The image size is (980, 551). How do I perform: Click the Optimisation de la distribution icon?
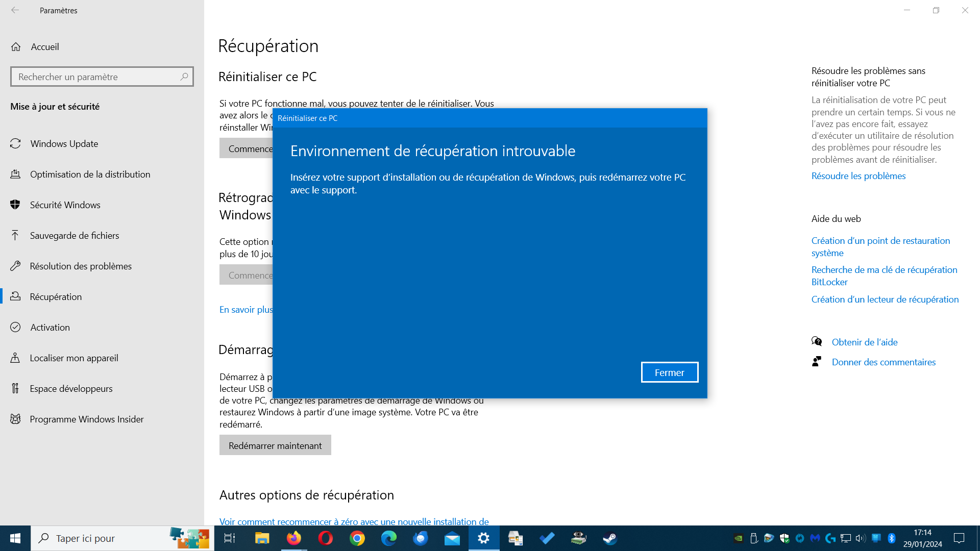16,174
